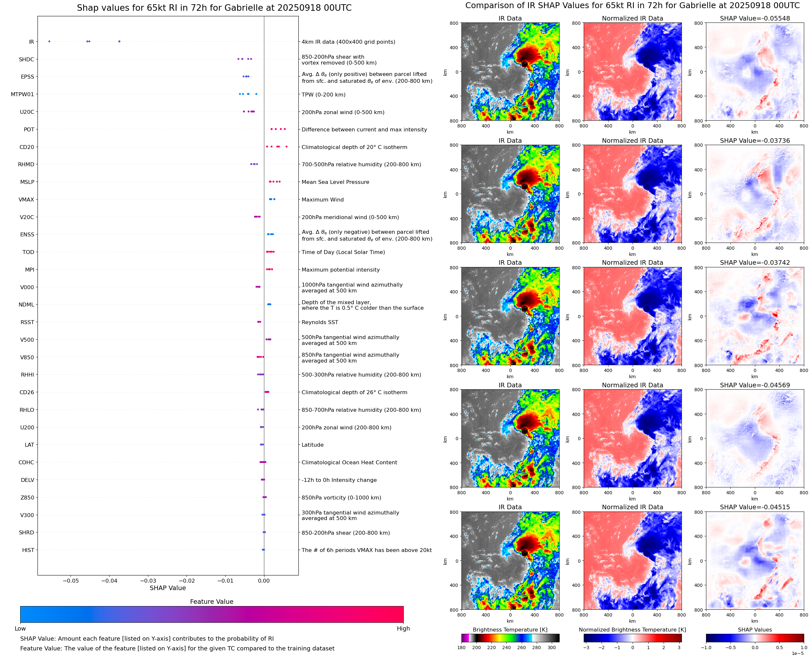Screen dimensions: 812x655
Task: Click the Normalized Brightness Temperature colorbar
Action: tap(632, 638)
